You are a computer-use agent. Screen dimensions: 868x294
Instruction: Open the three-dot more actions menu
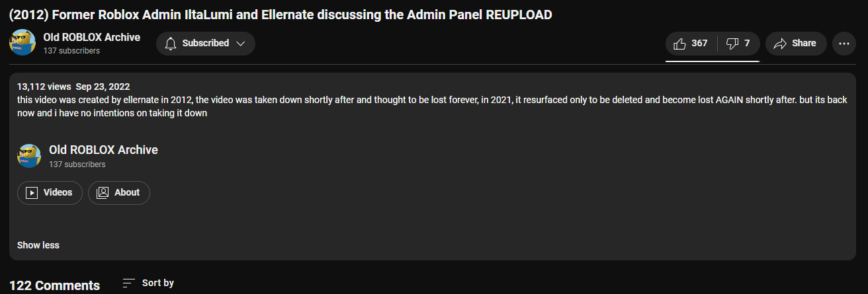pos(844,44)
